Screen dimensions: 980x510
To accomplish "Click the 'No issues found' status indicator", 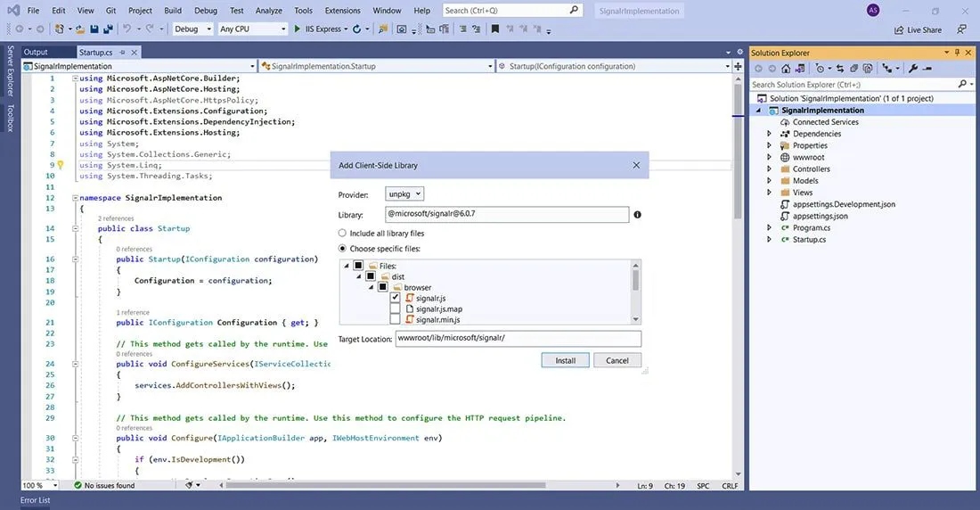I will pos(103,486).
